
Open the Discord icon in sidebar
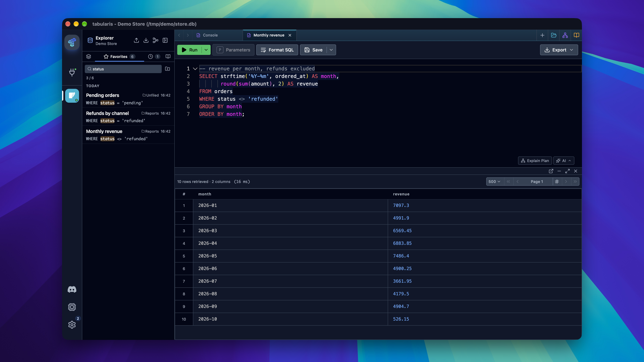72,289
